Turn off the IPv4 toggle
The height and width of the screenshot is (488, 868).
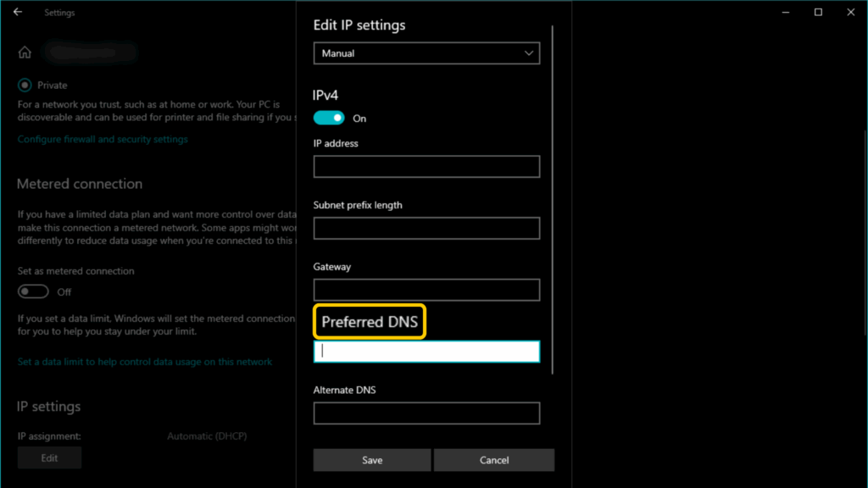pyautogui.click(x=329, y=118)
